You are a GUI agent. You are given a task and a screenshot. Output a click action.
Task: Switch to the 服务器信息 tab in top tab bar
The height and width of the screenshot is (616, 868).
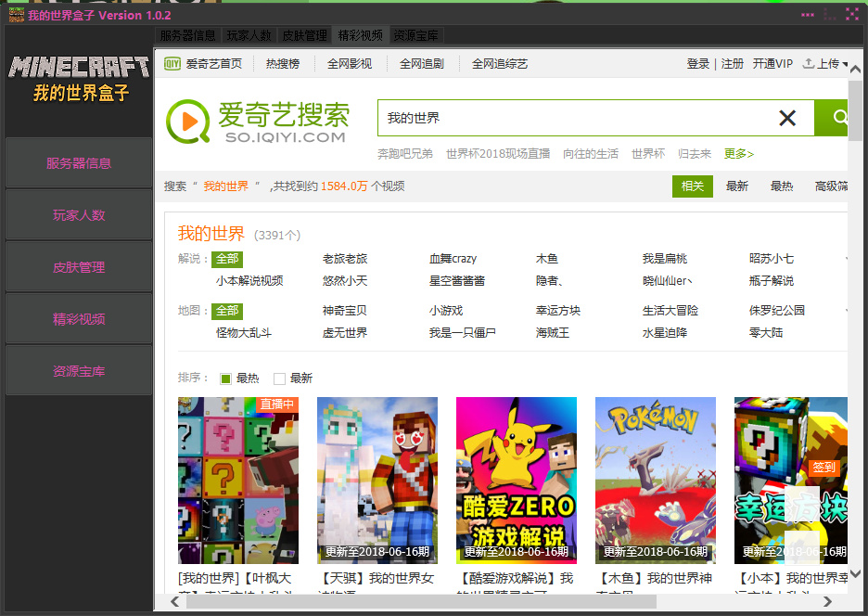tap(187, 35)
